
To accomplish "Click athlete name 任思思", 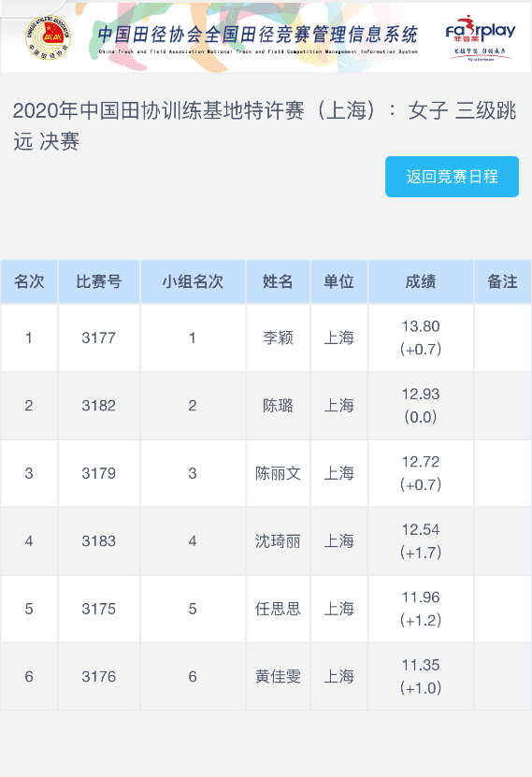I will tap(278, 609).
